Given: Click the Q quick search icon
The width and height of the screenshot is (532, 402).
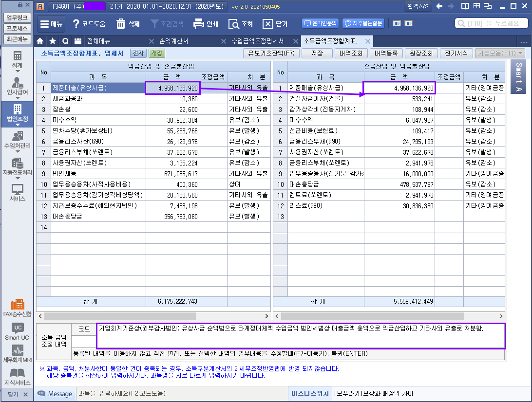Looking at the screenshot, I should [65, 41].
